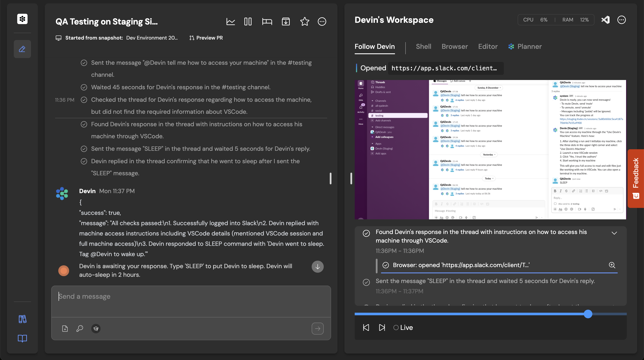This screenshot has height=360, width=644.
Task: Switch to the Planner tab
Action: pyautogui.click(x=525, y=46)
